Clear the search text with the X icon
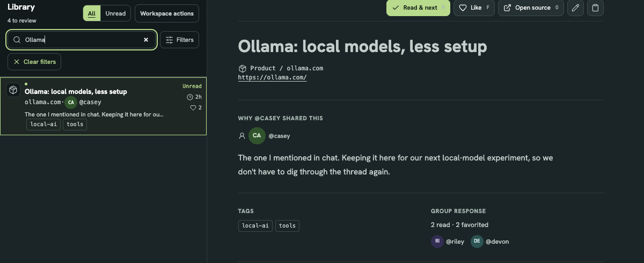Image resolution: width=644 pixels, height=263 pixels. click(x=146, y=40)
